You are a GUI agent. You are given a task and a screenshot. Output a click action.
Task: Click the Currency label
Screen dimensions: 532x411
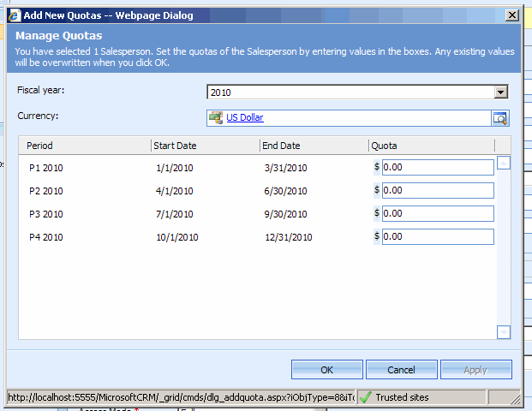click(38, 116)
